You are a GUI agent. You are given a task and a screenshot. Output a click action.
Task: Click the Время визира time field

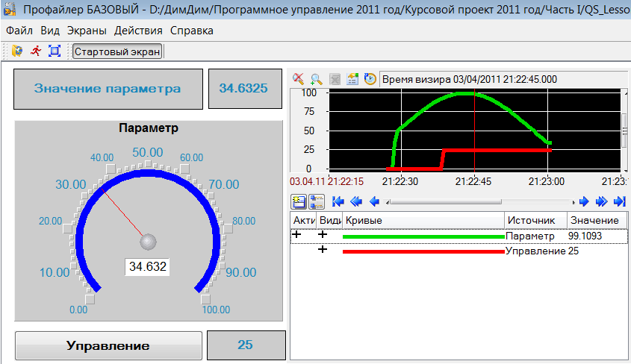[503, 79]
